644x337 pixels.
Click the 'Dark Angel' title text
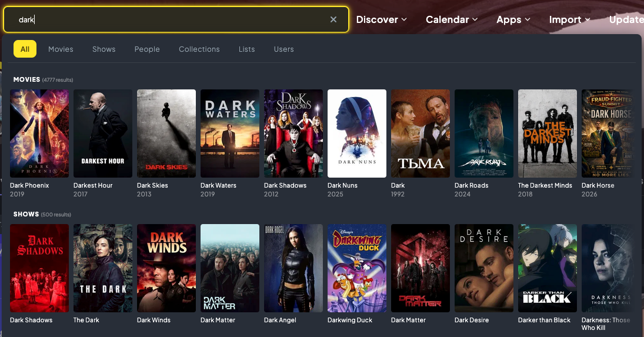tap(280, 320)
